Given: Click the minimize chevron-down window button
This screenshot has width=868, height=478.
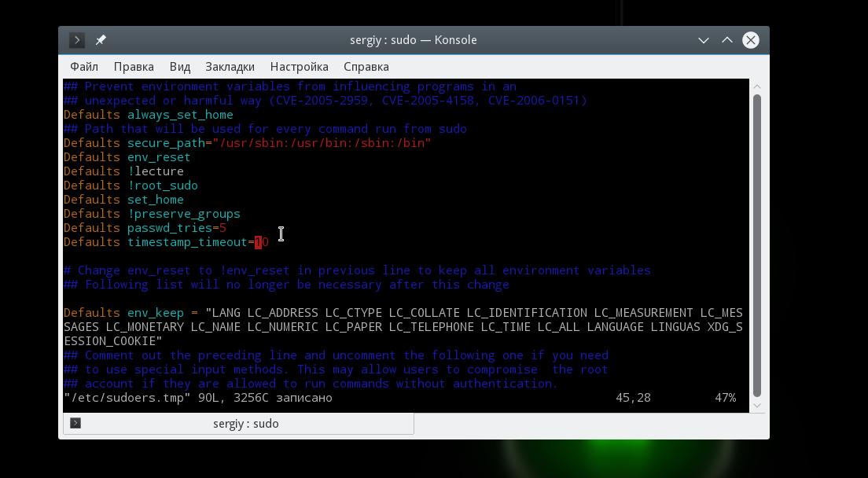Looking at the screenshot, I should 704,40.
